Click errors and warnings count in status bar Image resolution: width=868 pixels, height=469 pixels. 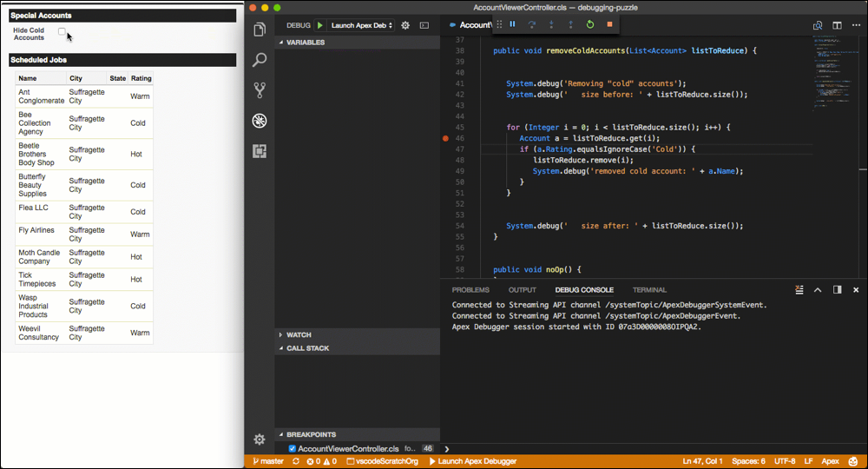tap(322, 461)
